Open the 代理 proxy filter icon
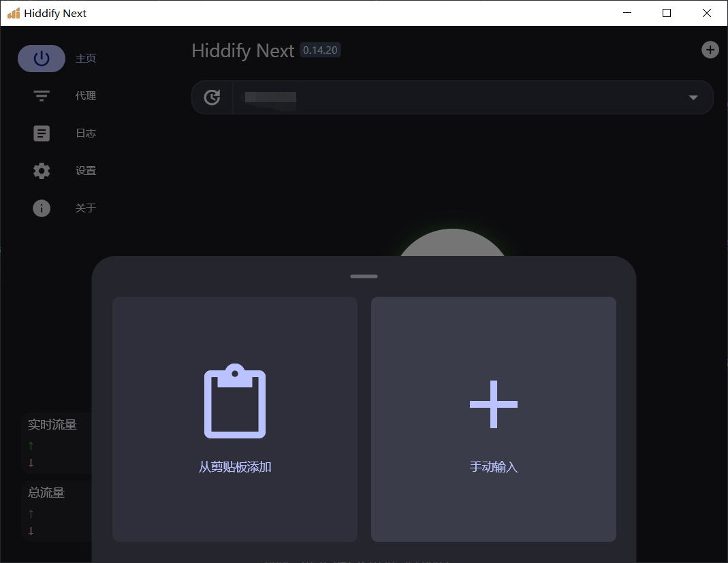The height and width of the screenshot is (563, 728). 42,96
